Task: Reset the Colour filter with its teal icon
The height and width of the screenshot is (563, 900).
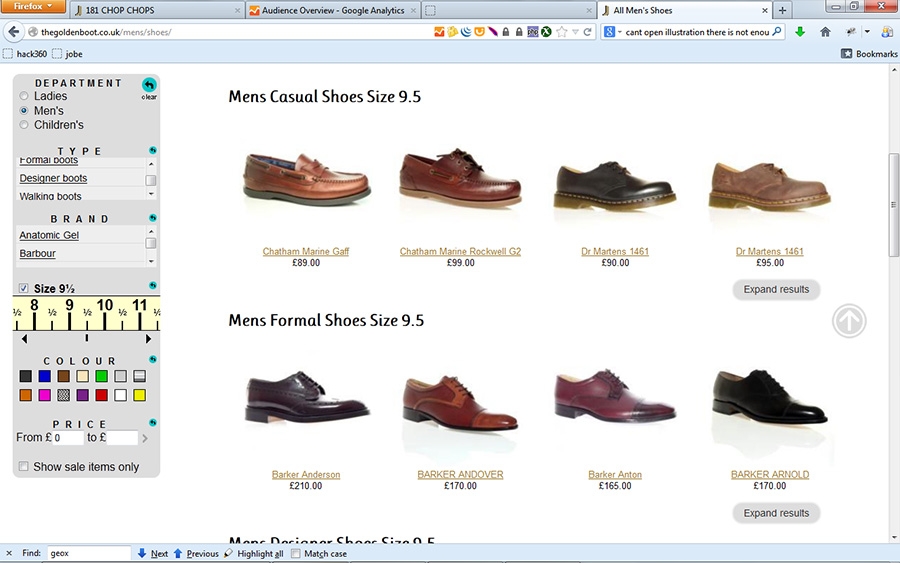Action: 153,359
